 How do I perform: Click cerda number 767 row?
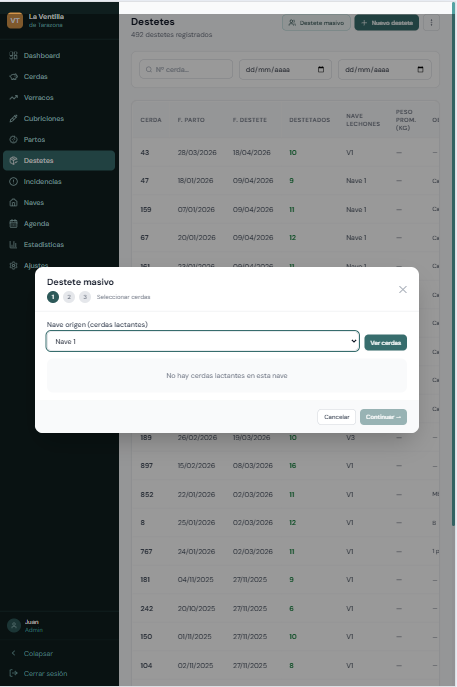pyautogui.click(x=286, y=551)
